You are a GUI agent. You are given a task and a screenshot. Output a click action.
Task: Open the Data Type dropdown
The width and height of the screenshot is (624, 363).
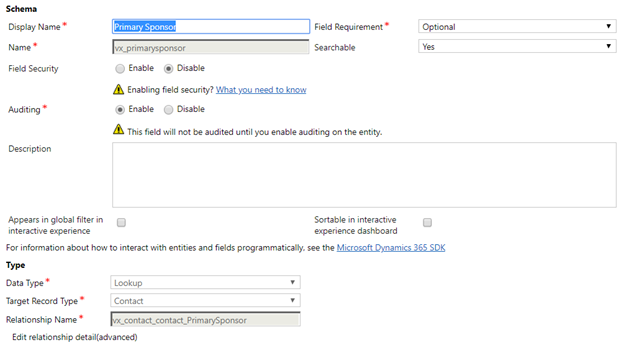pyautogui.click(x=205, y=283)
